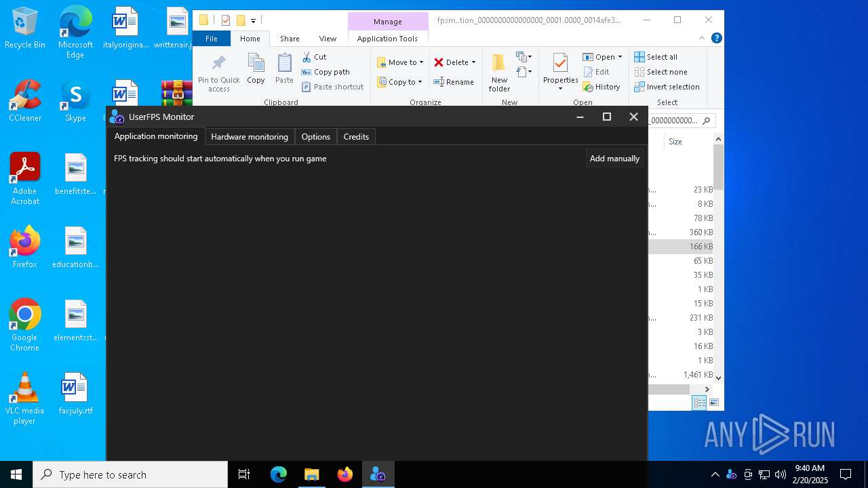Click the horizontal scrollbar right arrow in Explorer

(707, 389)
